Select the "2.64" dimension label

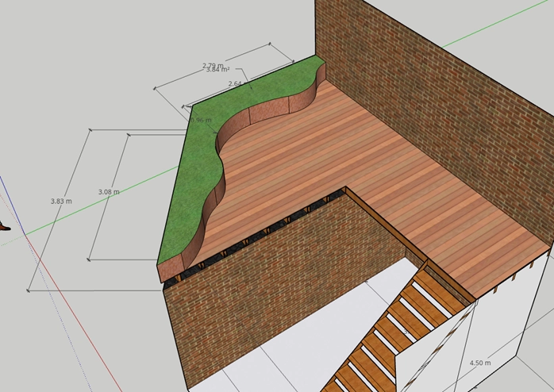[235, 83]
